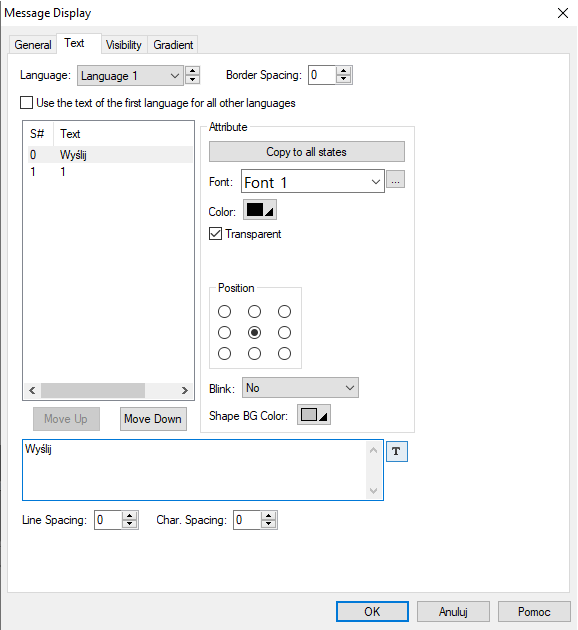Increase Border Spacing with up arrow
The image size is (578, 630).
tap(343, 71)
